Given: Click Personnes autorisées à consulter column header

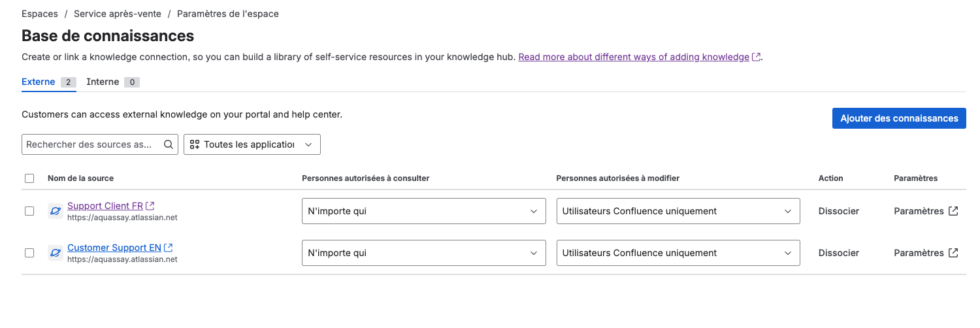Looking at the screenshot, I should point(366,178).
